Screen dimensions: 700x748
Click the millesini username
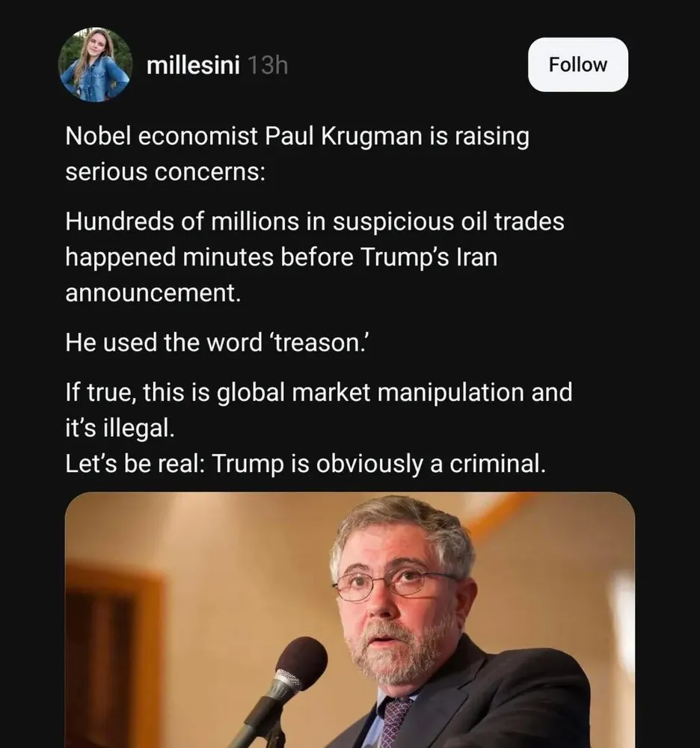coord(193,66)
